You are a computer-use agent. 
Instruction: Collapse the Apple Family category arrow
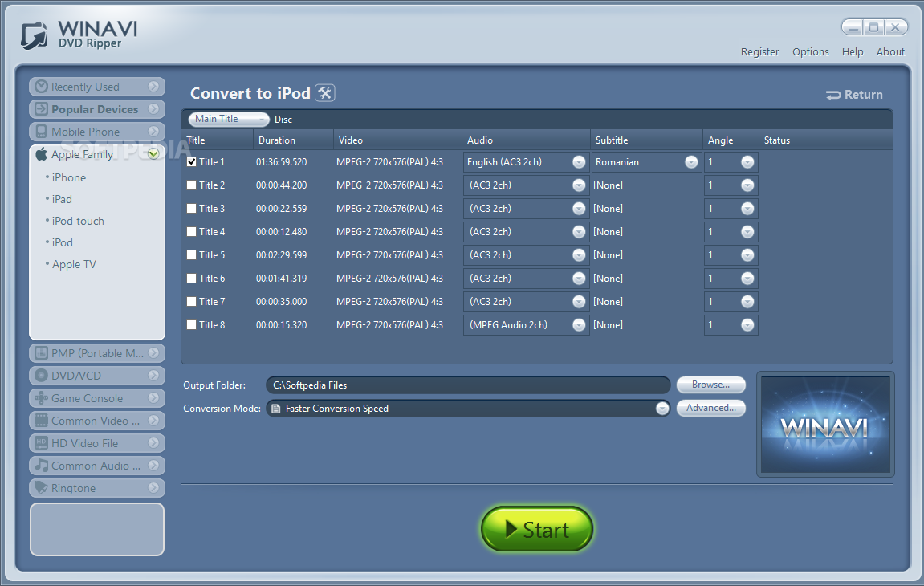click(x=153, y=154)
